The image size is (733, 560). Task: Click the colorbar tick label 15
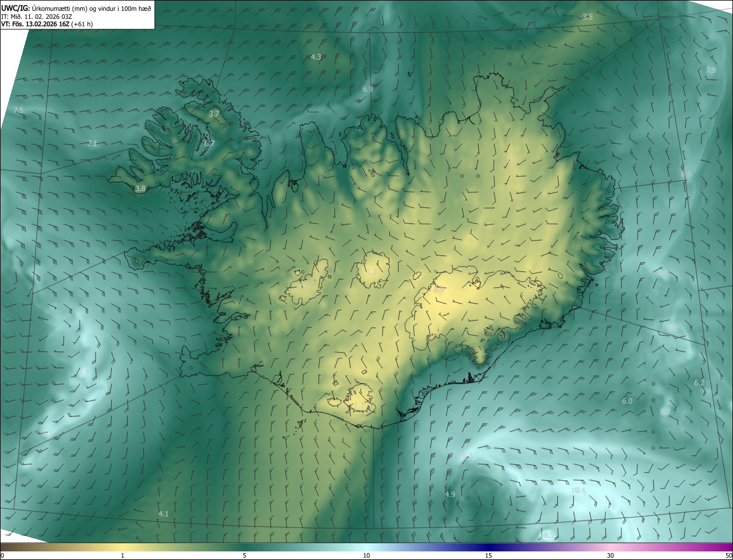click(488, 555)
